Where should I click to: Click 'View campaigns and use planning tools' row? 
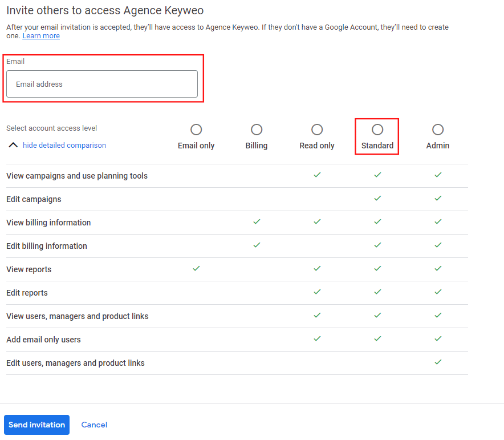click(237, 176)
